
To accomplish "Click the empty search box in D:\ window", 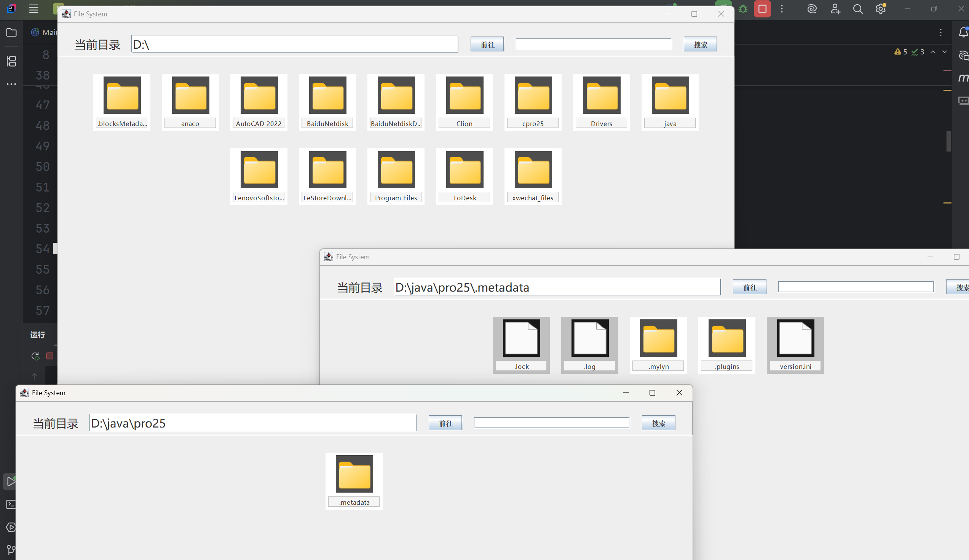I will [593, 44].
